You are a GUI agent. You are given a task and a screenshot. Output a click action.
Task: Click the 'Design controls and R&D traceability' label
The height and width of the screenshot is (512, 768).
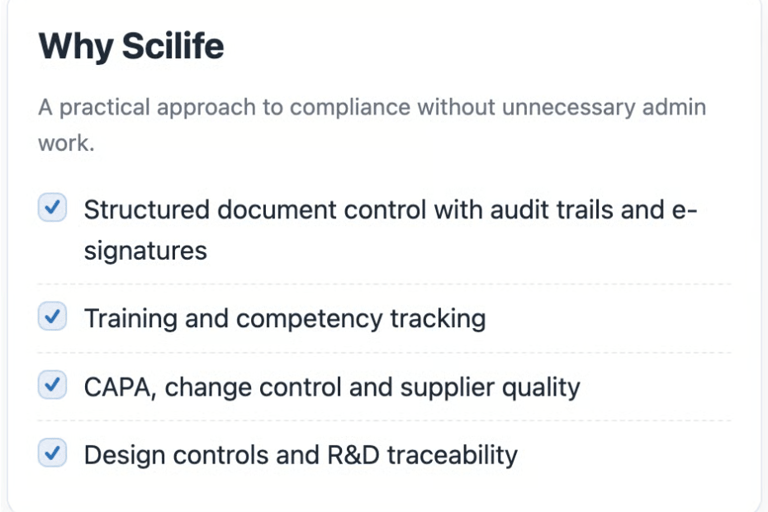pos(300,455)
